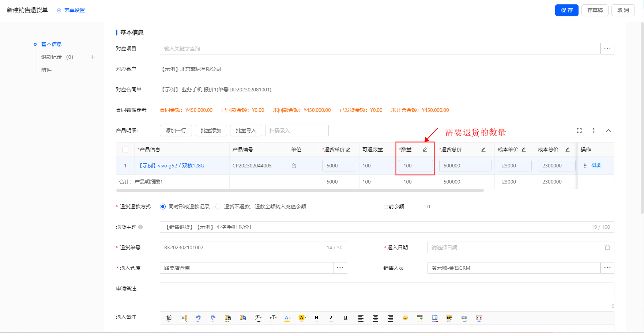Click the redo icon in editor toolbar

(x=213, y=318)
